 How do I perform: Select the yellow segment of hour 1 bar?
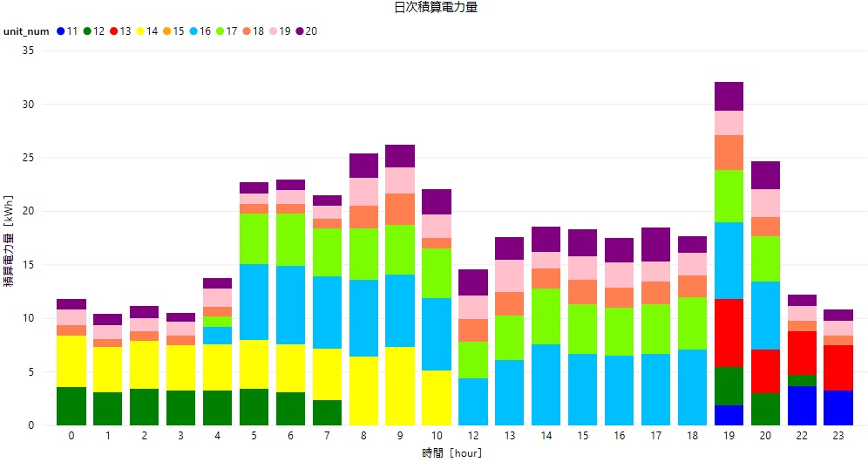tap(108, 370)
